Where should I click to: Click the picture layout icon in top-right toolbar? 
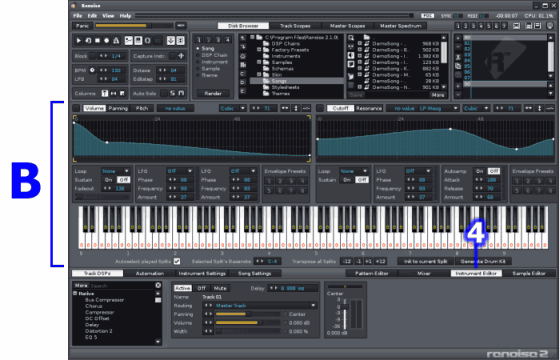pyautogui.click(x=516, y=26)
